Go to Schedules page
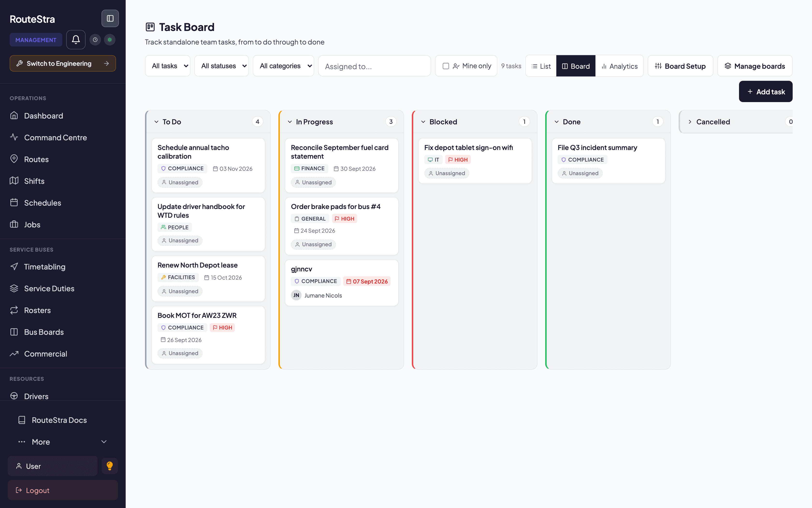 tap(63, 203)
